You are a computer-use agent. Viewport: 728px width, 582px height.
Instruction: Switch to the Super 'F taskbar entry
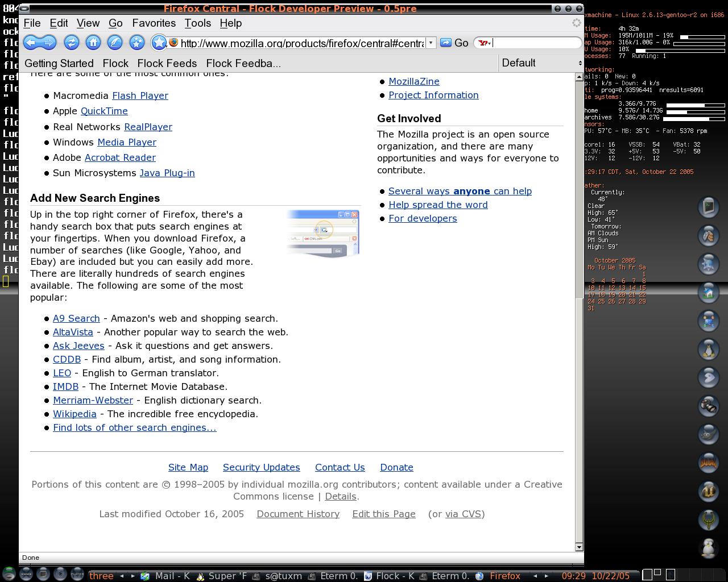(x=222, y=576)
